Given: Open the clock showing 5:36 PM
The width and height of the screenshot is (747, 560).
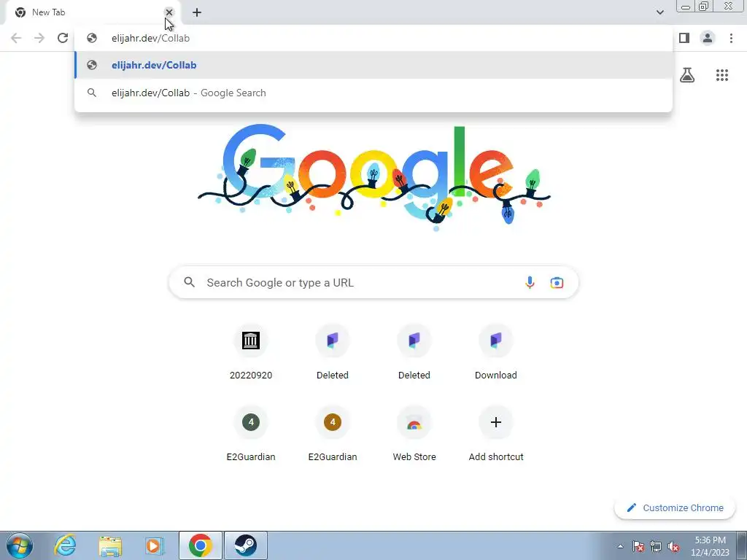Looking at the screenshot, I should click(x=711, y=546).
